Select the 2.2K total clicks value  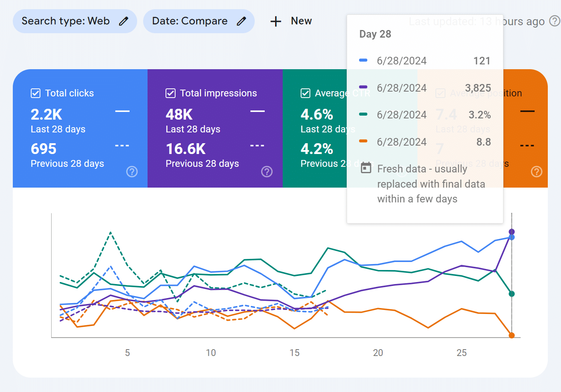coord(46,115)
